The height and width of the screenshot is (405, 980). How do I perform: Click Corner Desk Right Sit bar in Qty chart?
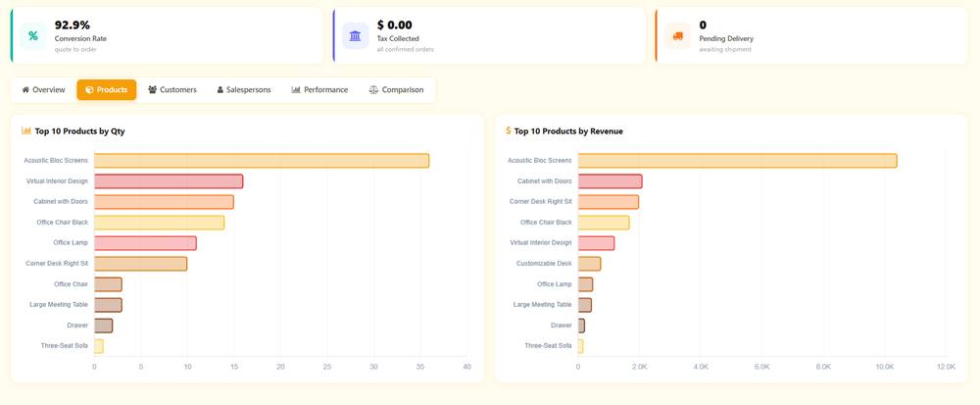click(140, 264)
